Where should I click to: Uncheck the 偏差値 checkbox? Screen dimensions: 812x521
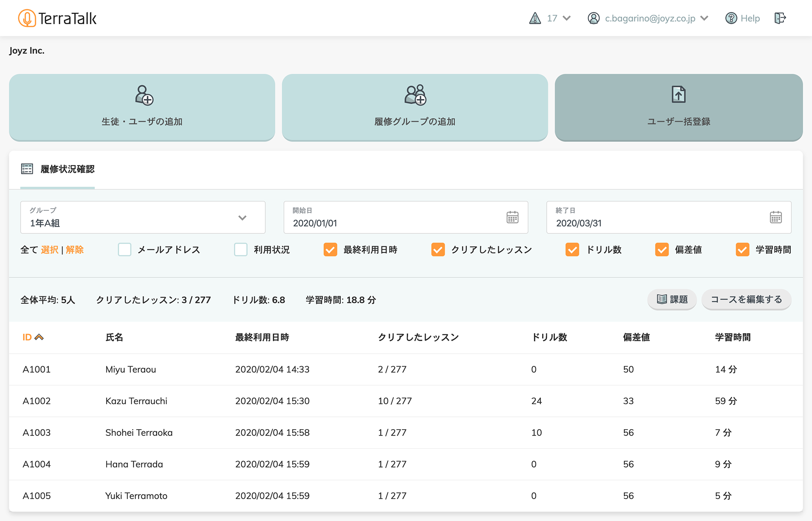pyautogui.click(x=661, y=250)
